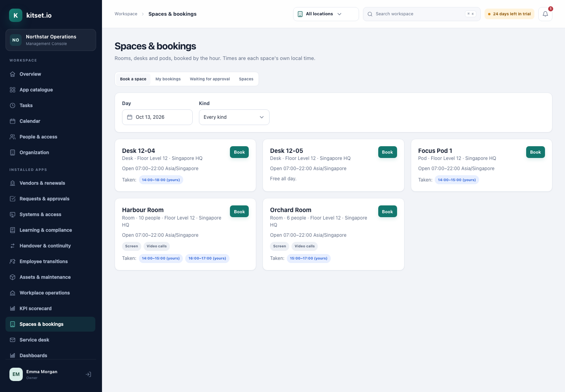Viewport: 565px width, 392px height.
Task: Click the 24 days left in trial badge
Action: [x=509, y=14]
